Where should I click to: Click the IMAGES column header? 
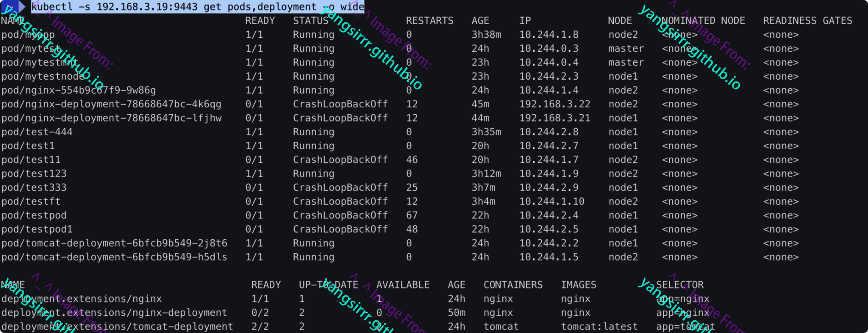pyautogui.click(x=578, y=285)
